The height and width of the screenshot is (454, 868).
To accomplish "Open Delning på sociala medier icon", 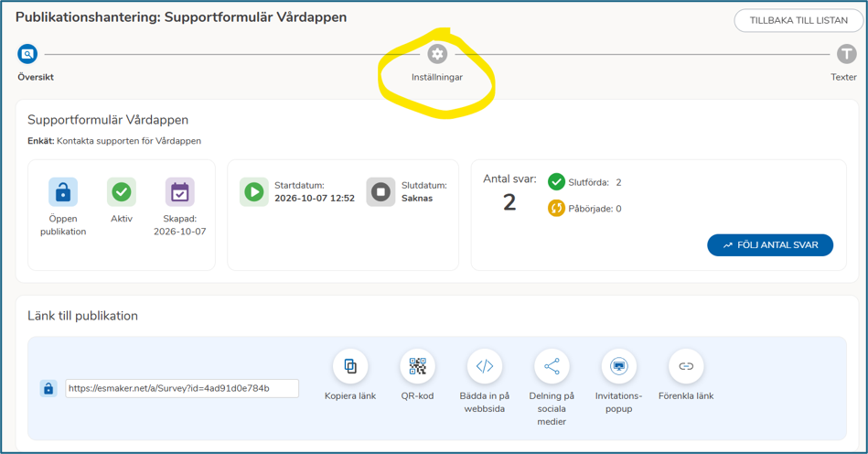I will [552, 366].
